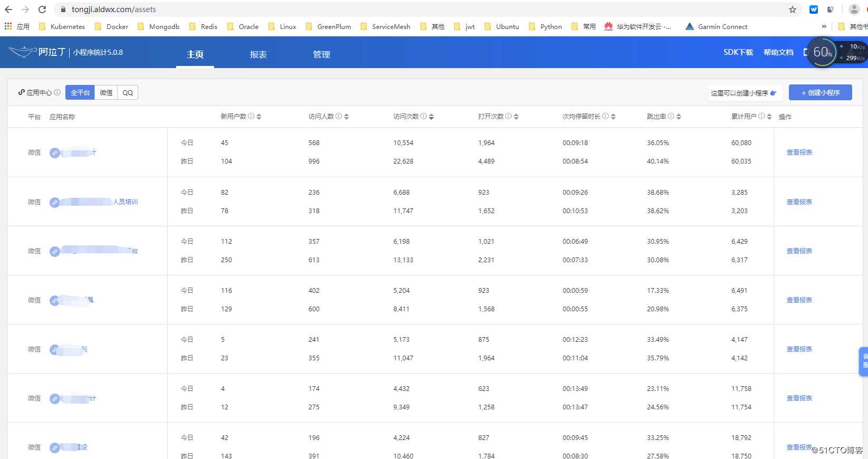868x459 pixels.
Task: Open the Redis bookmark folder
Action: click(x=203, y=26)
